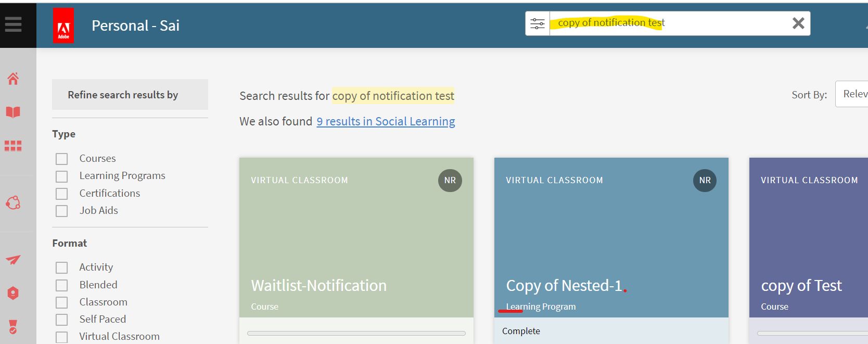Open the hamburger navigation menu
Viewport: 868px width, 344px height.
(13, 24)
